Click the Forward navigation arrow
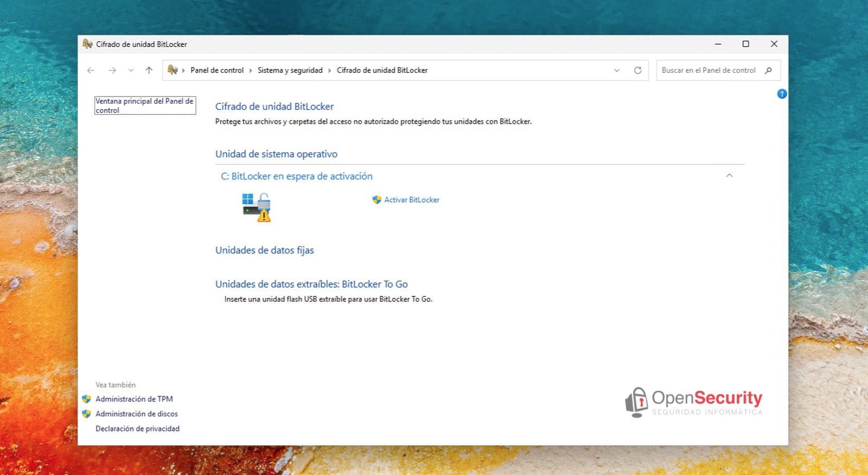 coord(112,71)
